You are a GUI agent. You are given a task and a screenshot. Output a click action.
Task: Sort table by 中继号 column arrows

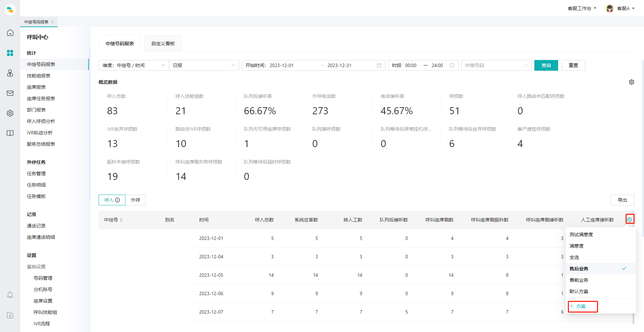[121, 220]
